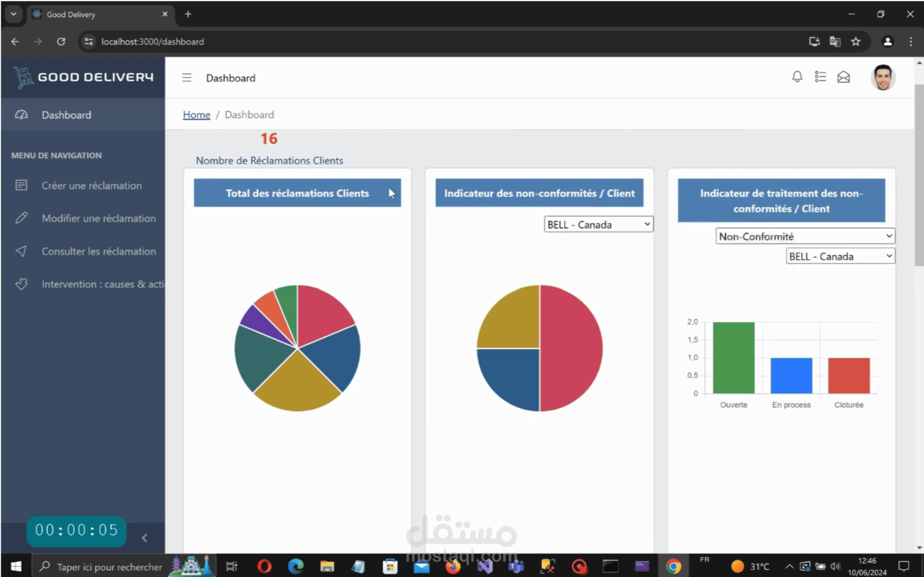Click the translate page icon in address bar
Screen dimensions: 924x577
click(x=835, y=41)
